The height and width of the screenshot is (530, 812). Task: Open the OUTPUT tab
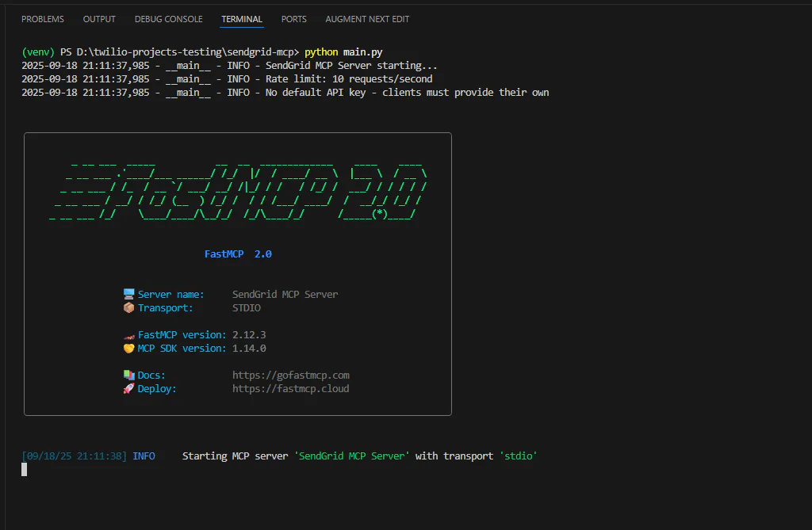point(98,18)
